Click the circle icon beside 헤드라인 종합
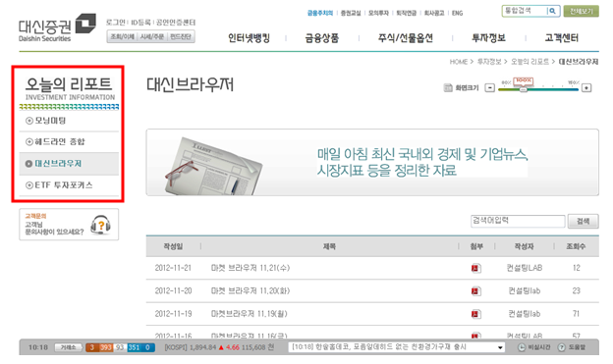This screenshot has width=613, height=364. (x=29, y=141)
